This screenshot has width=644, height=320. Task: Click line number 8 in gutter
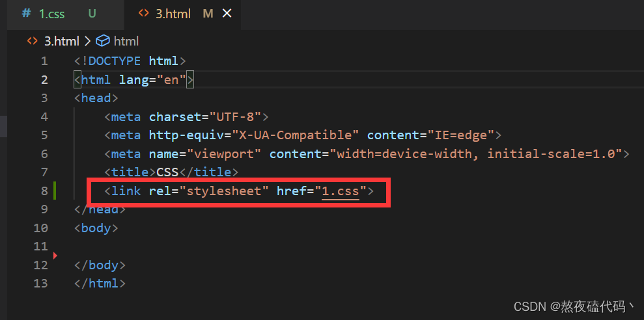coord(44,191)
